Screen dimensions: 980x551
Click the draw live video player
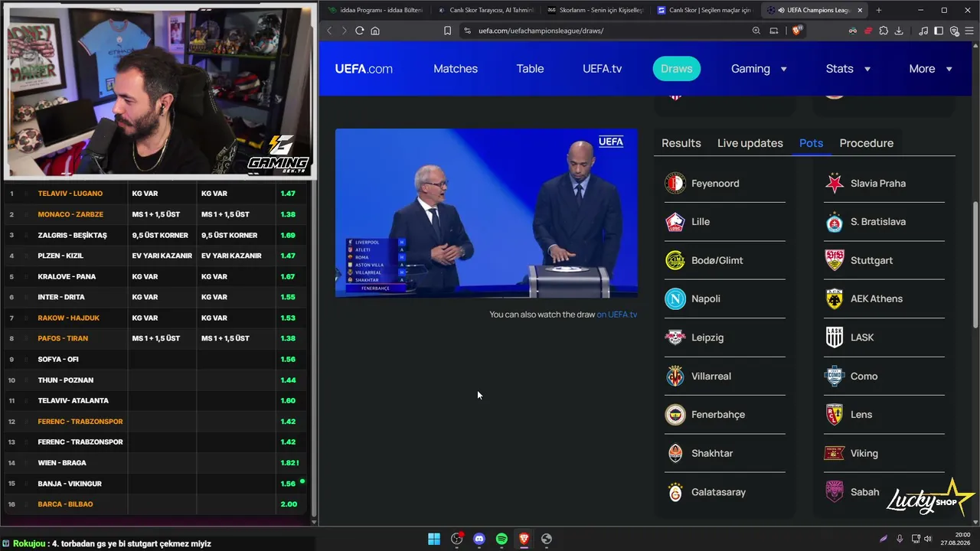pos(486,213)
